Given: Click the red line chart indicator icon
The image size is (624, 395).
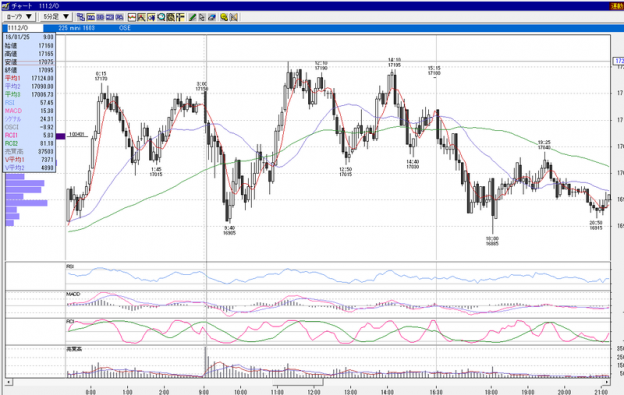Looking at the screenshot, I should (132, 17).
